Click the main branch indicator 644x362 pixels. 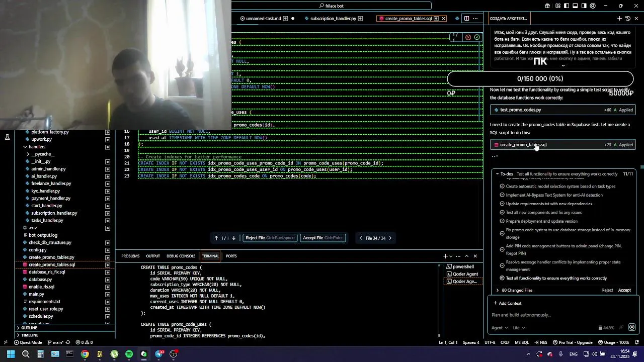[x=56, y=342]
